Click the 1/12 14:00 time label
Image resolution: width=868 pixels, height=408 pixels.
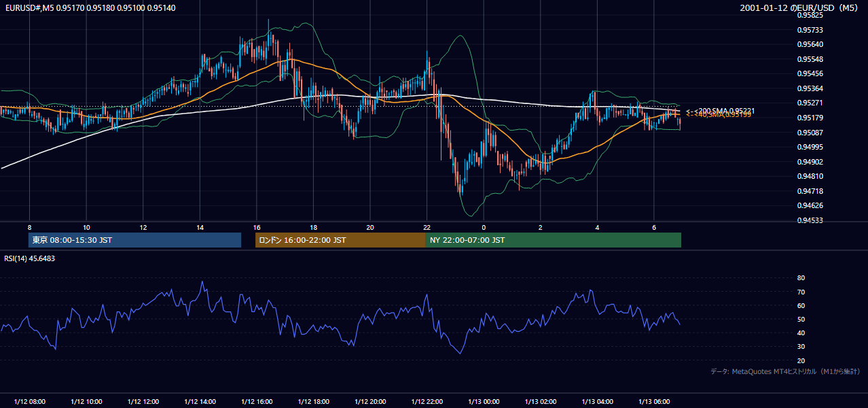pos(200,401)
